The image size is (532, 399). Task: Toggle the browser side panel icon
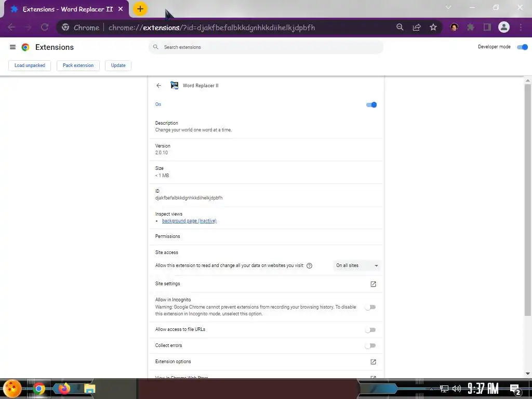[x=487, y=27]
